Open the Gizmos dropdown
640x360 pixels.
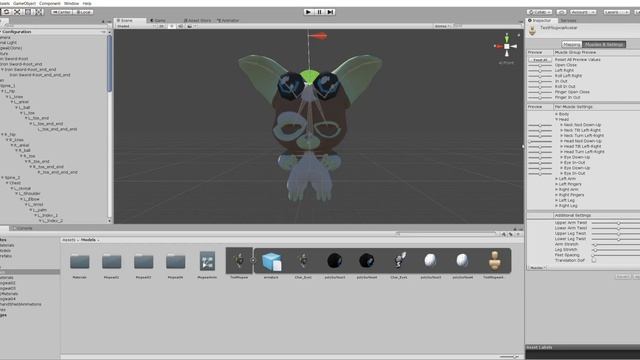click(442, 26)
